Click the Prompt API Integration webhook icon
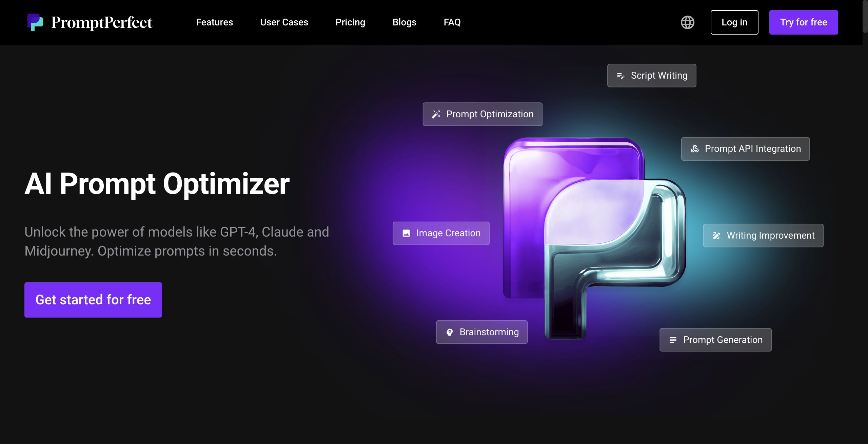Image resolution: width=868 pixels, height=444 pixels. point(695,149)
